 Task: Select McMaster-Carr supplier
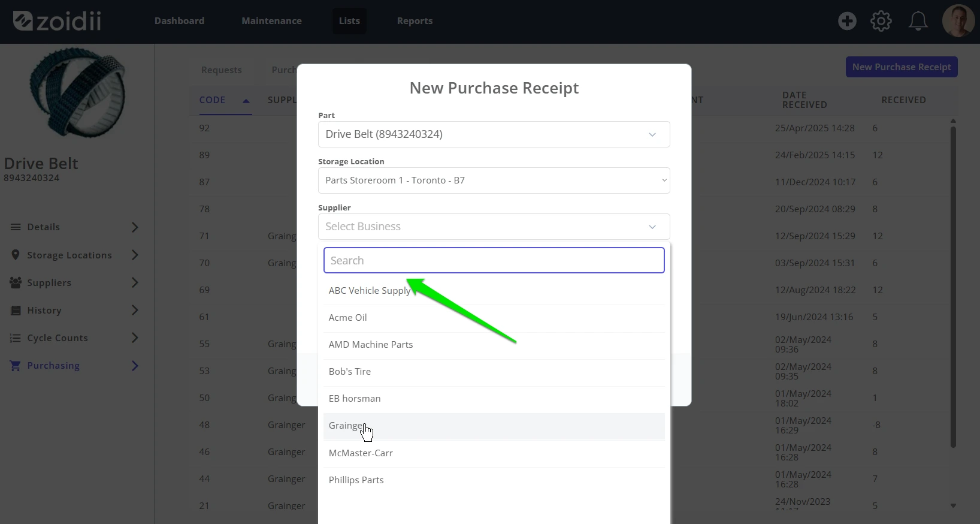click(494, 453)
